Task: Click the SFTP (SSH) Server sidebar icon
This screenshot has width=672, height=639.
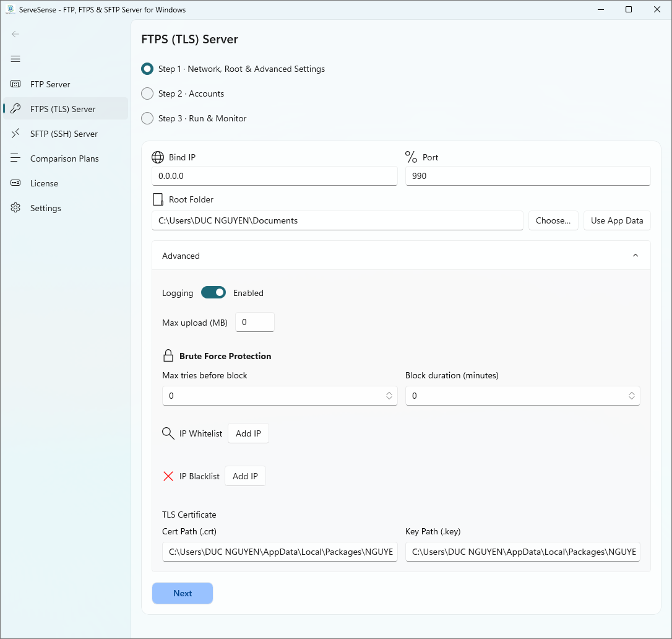Action: [15, 133]
